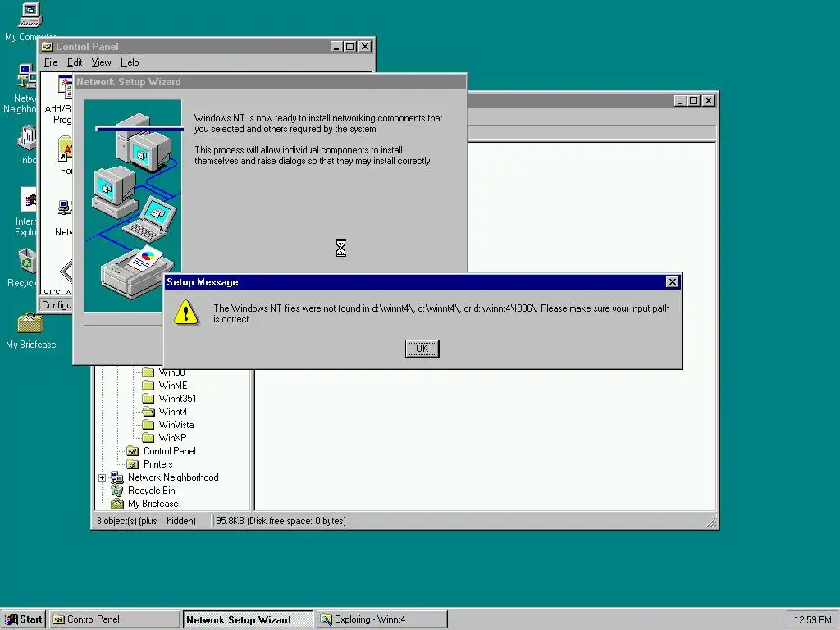
Task: Select the Winnt4 folder in Explorer tree
Action: click(173, 412)
